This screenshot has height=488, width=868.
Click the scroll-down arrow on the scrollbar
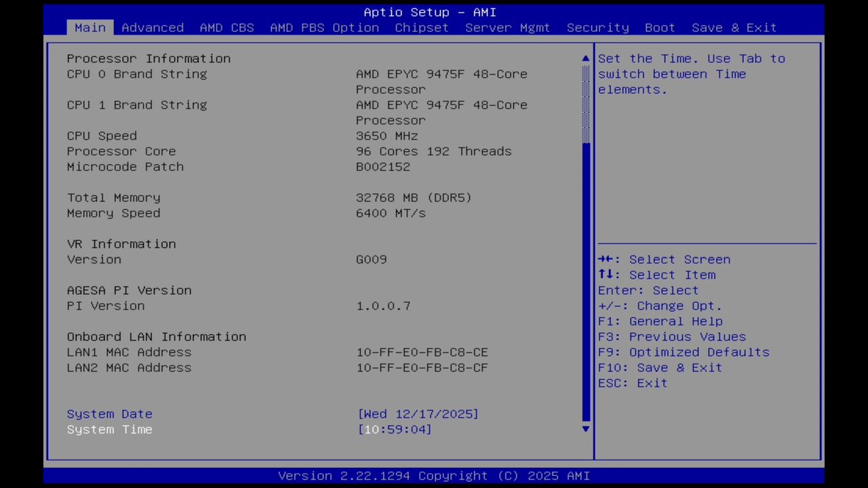coord(585,429)
